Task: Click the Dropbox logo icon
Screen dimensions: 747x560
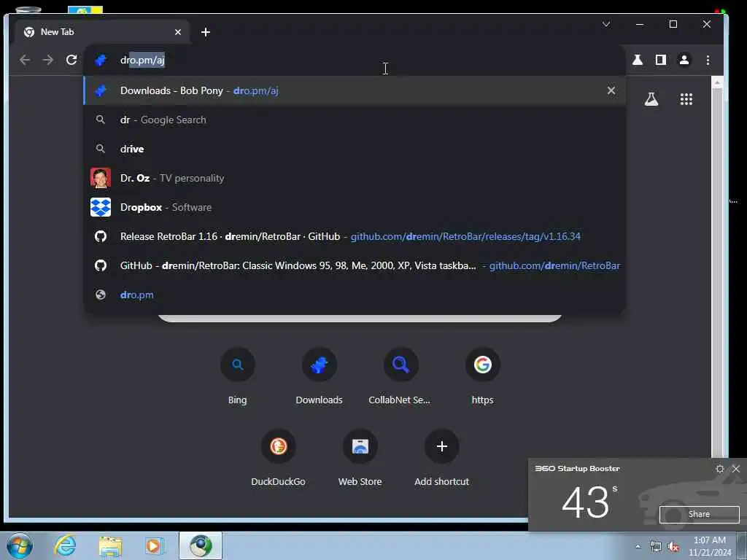Action: (x=101, y=207)
